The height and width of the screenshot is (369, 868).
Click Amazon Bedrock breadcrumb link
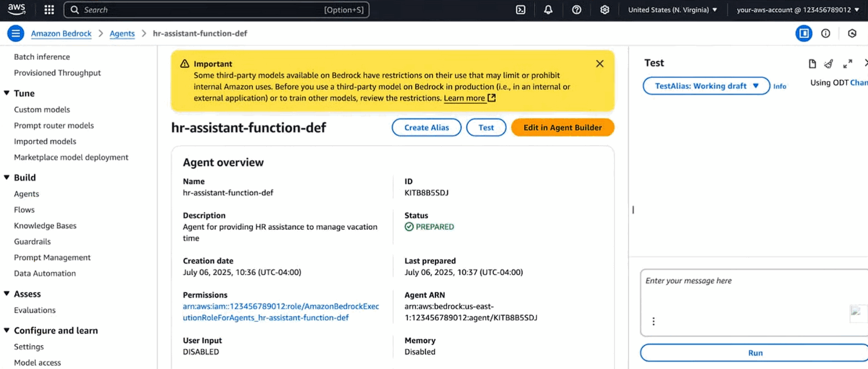click(61, 34)
